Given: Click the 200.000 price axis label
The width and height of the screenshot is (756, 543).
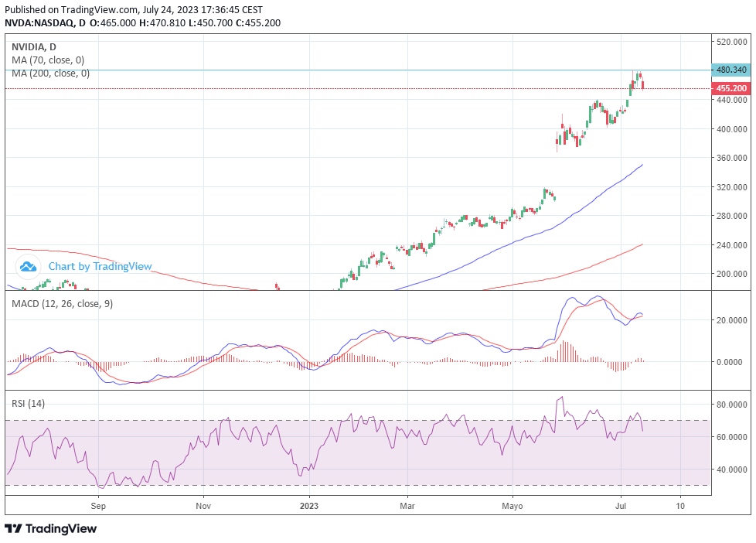Looking at the screenshot, I should pos(732,274).
